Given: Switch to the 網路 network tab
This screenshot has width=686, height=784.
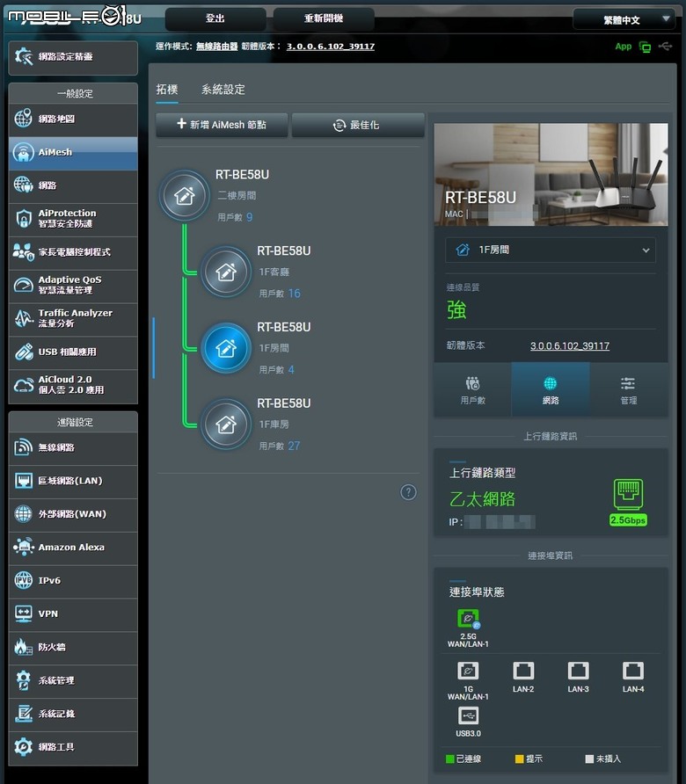Looking at the screenshot, I should [551, 390].
